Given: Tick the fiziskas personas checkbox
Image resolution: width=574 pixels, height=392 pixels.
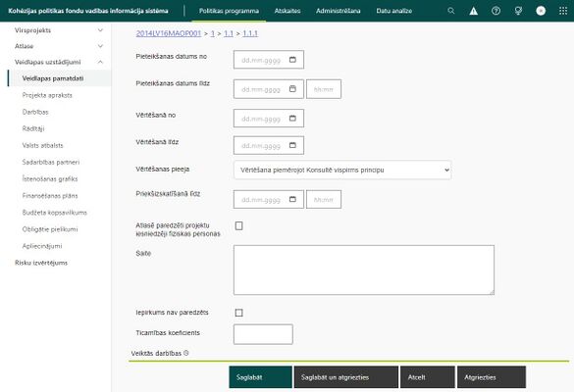Looking at the screenshot, I should point(238,226).
